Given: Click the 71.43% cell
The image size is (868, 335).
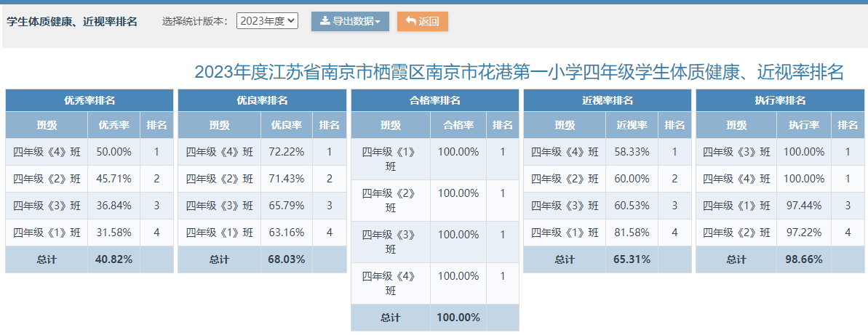Looking at the screenshot, I should 287,179.
